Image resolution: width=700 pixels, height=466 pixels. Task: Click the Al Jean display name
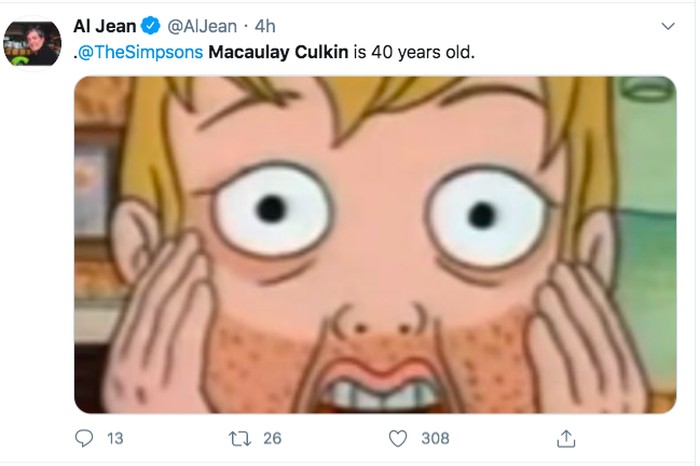[x=105, y=24]
